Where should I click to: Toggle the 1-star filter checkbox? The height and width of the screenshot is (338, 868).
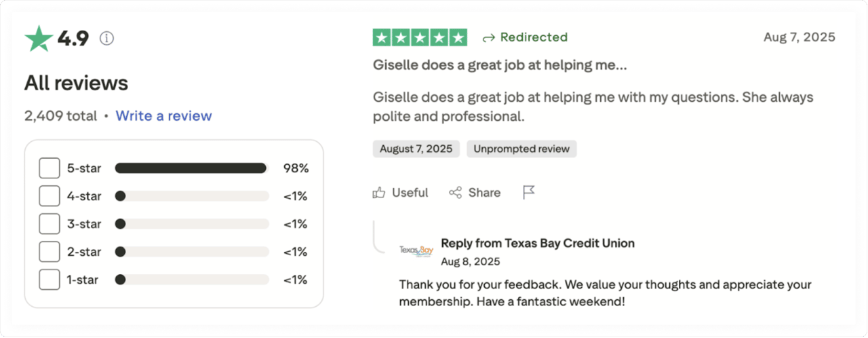tap(50, 280)
